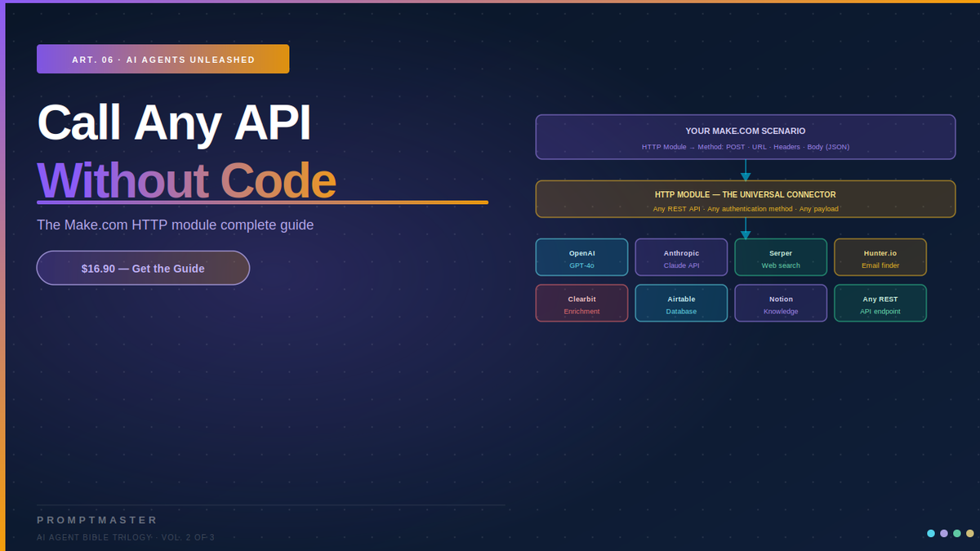The width and height of the screenshot is (980, 551).
Task: Click the Any REST API · Any authentication method line
Action: click(x=746, y=209)
